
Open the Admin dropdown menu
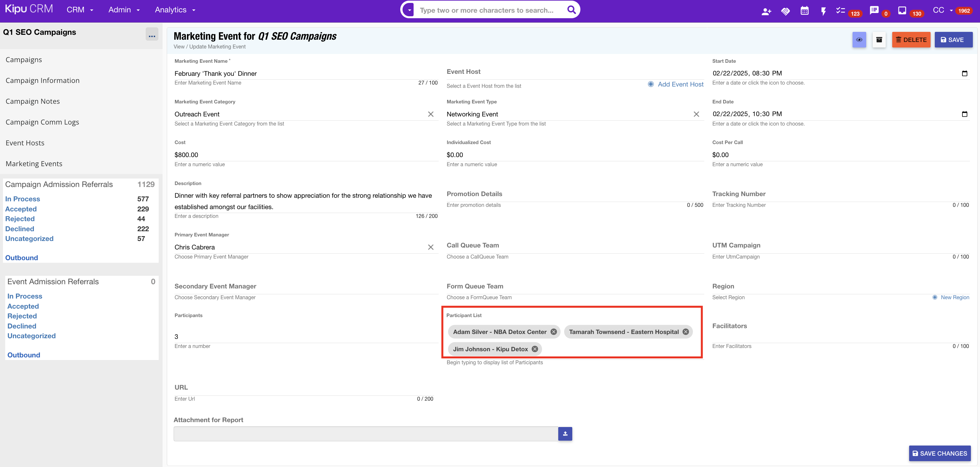(x=124, y=10)
